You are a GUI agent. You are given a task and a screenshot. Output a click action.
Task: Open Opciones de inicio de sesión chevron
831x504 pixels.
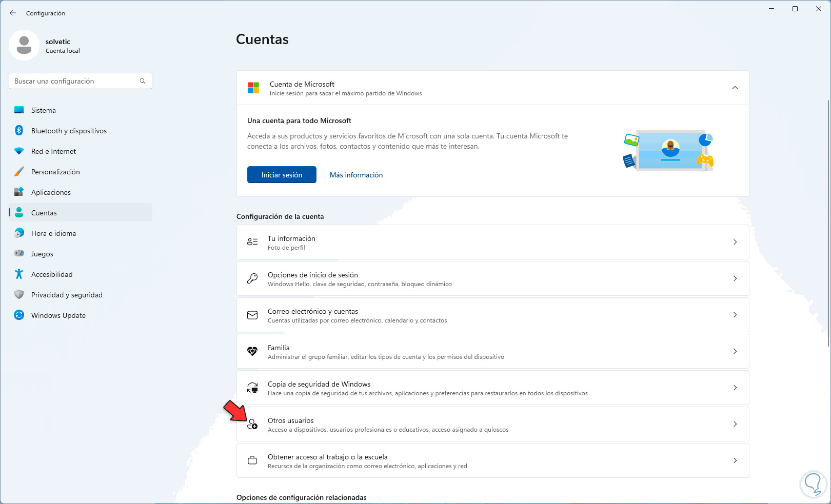tap(735, 278)
